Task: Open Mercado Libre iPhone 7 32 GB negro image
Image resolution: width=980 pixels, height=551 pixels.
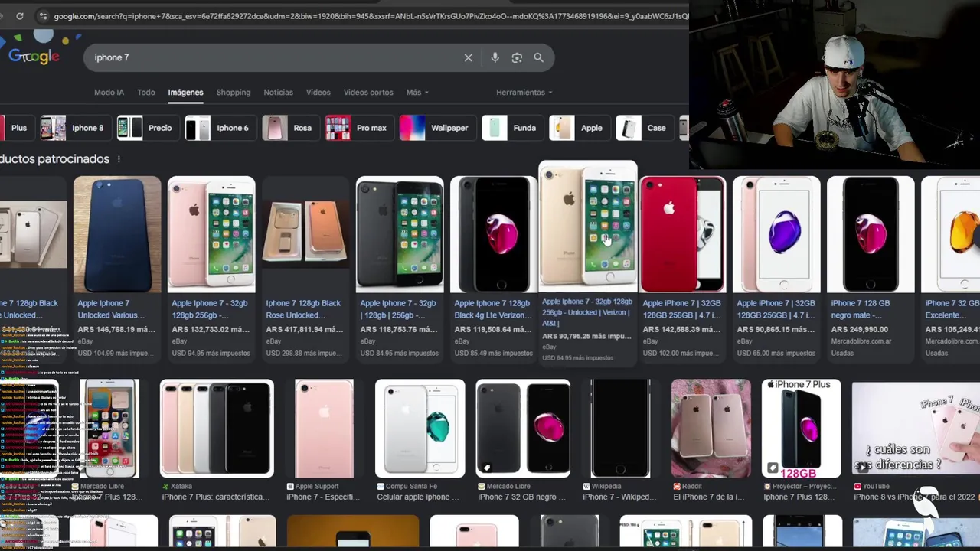Action: tap(523, 429)
